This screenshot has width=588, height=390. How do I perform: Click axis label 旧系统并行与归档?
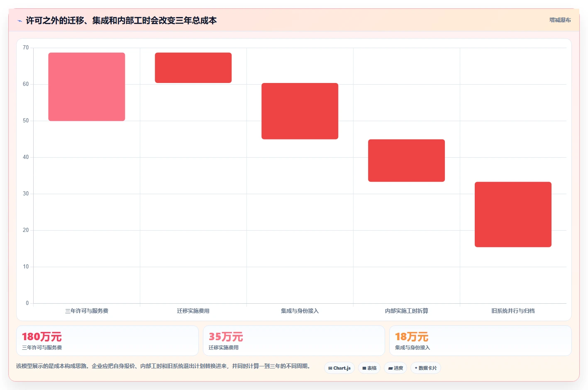513,311
